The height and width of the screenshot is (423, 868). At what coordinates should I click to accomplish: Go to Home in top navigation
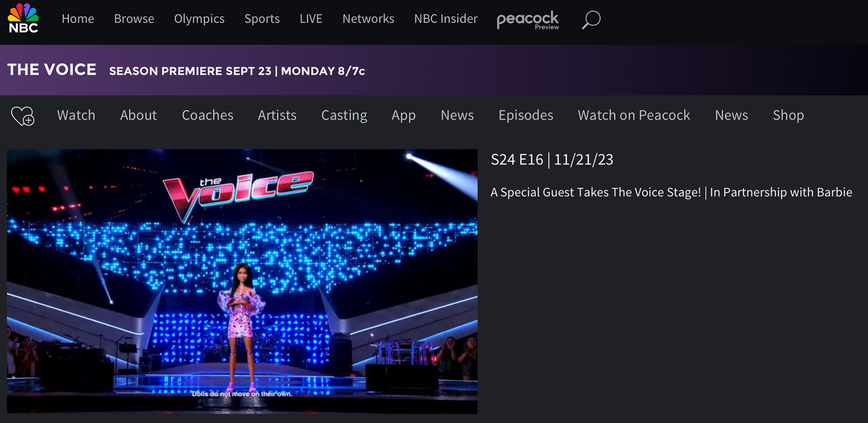click(78, 19)
